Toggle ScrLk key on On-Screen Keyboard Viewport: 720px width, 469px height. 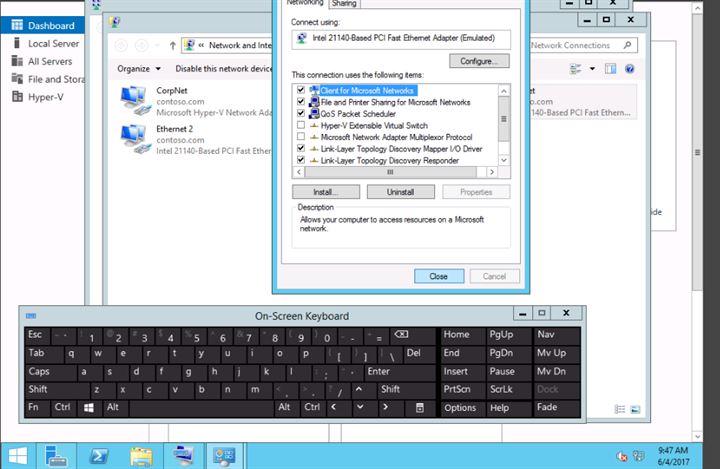(x=508, y=390)
